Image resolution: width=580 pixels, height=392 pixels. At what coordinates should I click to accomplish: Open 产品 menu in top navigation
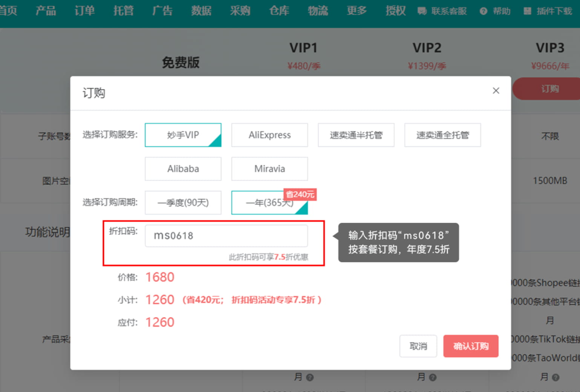46,11
